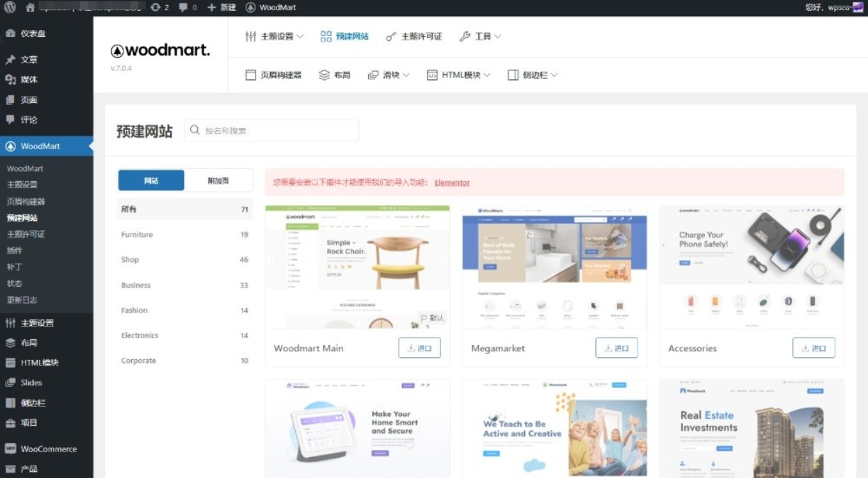868x478 pixels.
Task: Open the 'We Teach to Be Active' demo thumbnail
Action: pyautogui.click(x=555, y=429)
